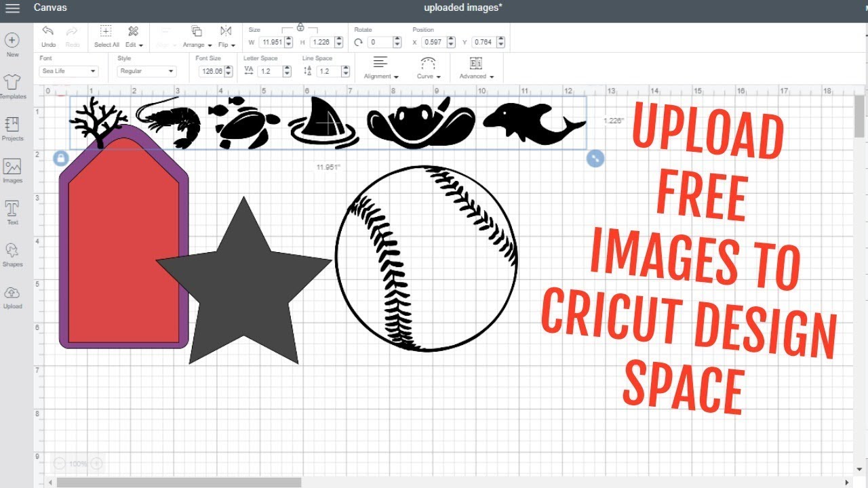Select the stingray glyph
The height and width of the screenshot is (488, 868).
point(420,122)
